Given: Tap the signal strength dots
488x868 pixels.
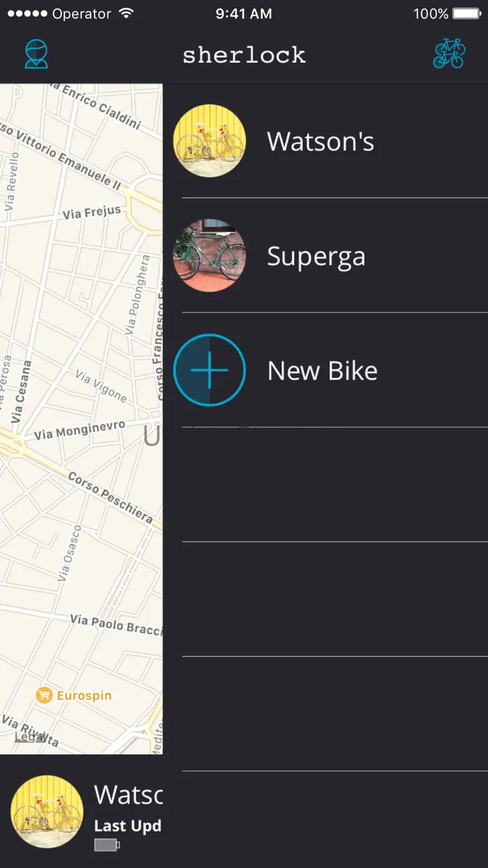Looking at the screenshot, I should [x=27, y=14].
